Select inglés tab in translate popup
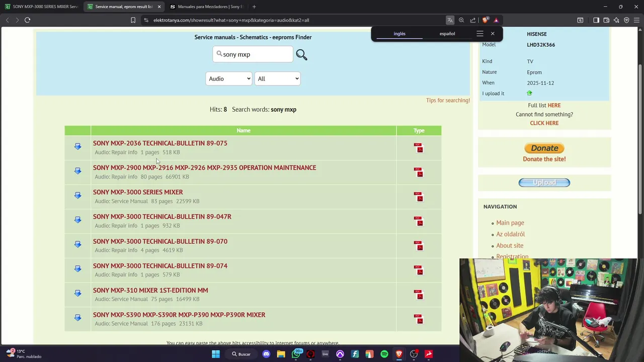 [x=399, y=34]
